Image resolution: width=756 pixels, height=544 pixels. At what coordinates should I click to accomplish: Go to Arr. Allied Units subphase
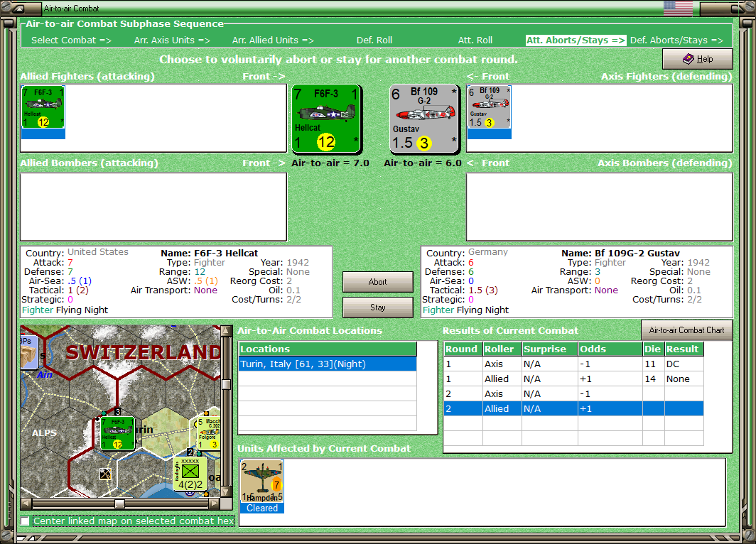click(273, 40)
